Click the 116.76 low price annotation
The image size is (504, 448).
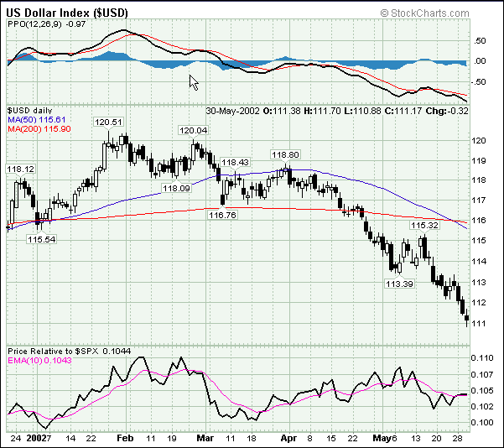pos(223,215)
